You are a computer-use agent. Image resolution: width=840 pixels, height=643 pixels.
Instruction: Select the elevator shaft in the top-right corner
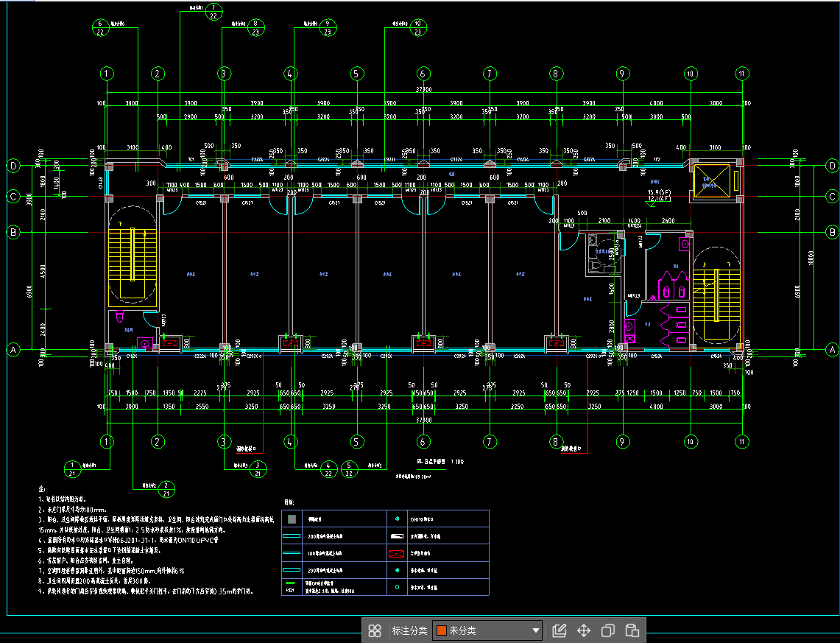713,179
